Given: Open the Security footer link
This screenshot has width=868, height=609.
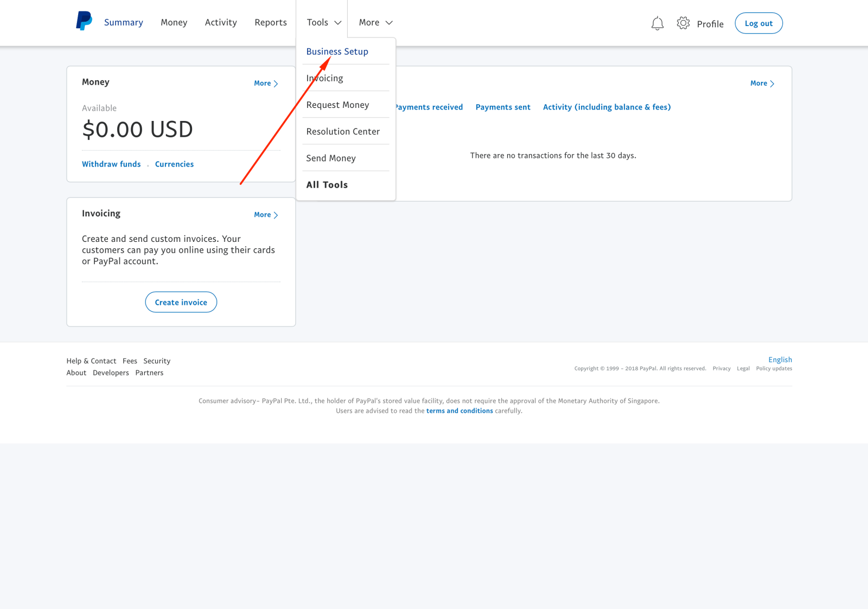Looking at the screenshot, I should point(157,361).
